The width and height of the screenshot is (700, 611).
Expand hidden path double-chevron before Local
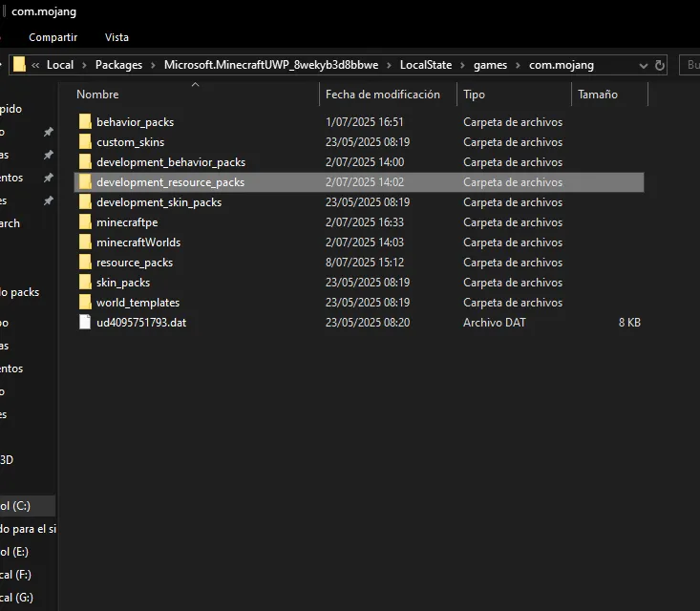tap(35, 65)
